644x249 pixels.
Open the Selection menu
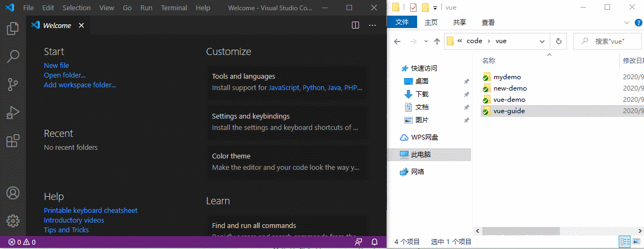pyautogui.click(x=77, y=8)
